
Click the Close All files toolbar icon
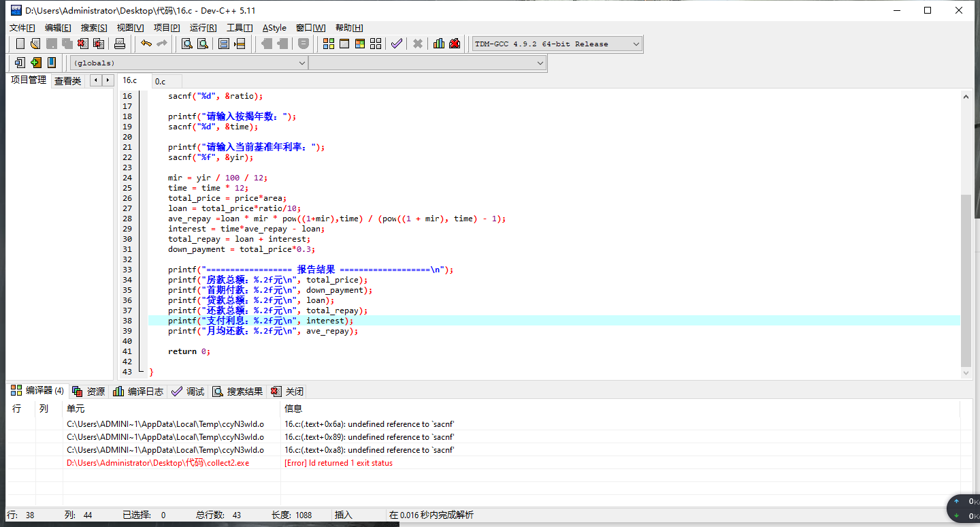point(99,44)
